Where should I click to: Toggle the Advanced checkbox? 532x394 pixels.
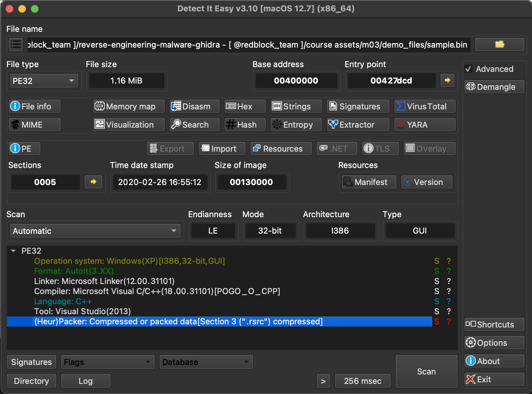pyautogui.click(x=469, y=69)
